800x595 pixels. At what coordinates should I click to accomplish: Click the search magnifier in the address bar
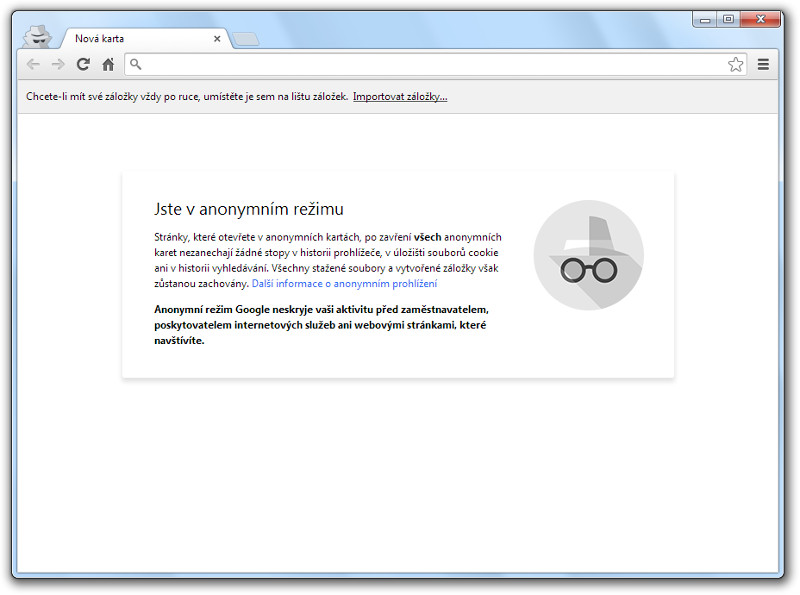coord(135,64)
